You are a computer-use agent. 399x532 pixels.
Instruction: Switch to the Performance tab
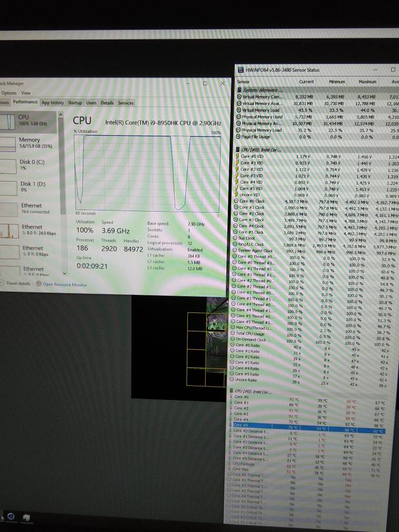25,102
